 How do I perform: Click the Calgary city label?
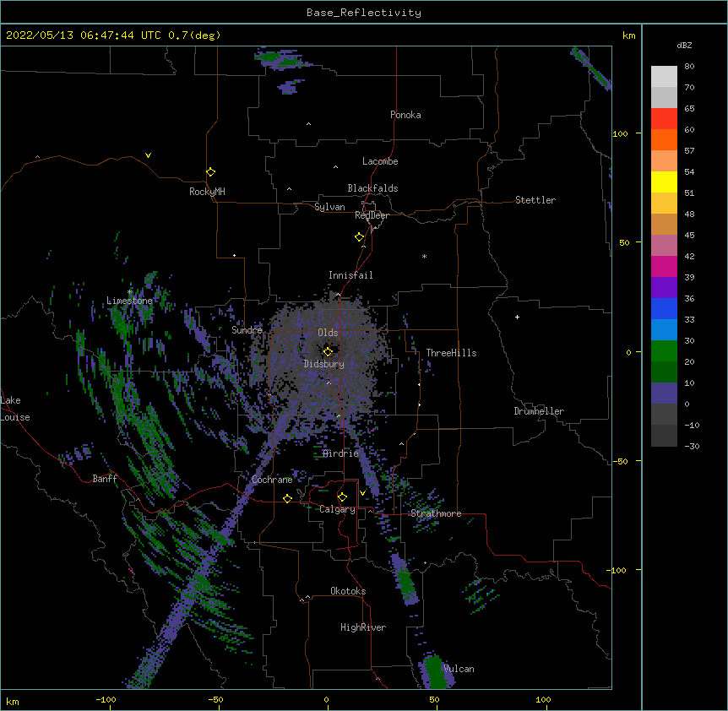(x=338, y=509)
